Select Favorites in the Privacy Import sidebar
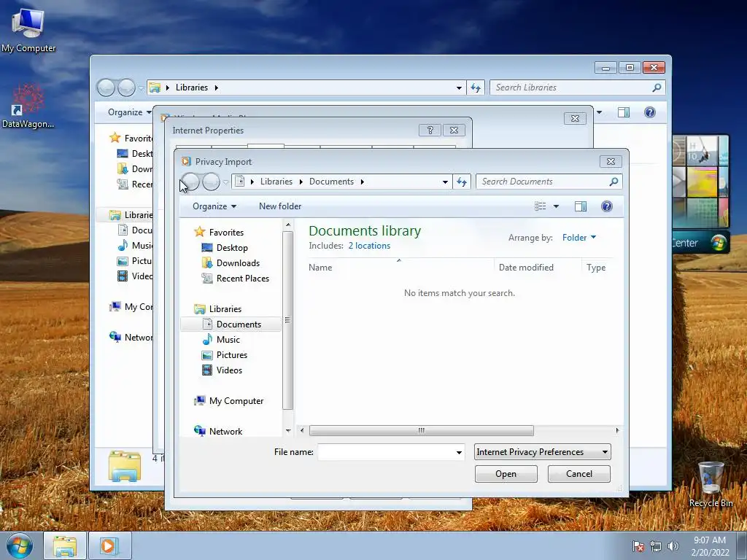Screen dimensions: 747x560 (x=226, y=233)
